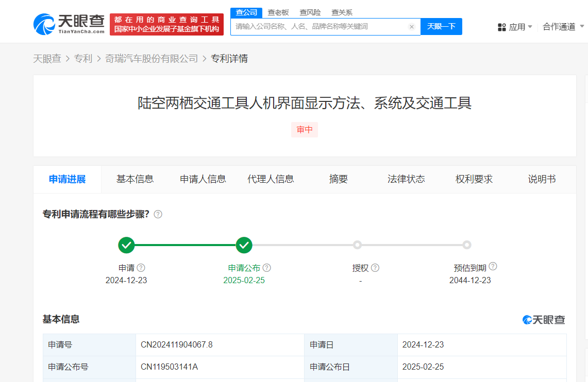This screenshot has width=588, height=382.
Task: Click application number CN202411904067.8
Action: coord(177,345)
